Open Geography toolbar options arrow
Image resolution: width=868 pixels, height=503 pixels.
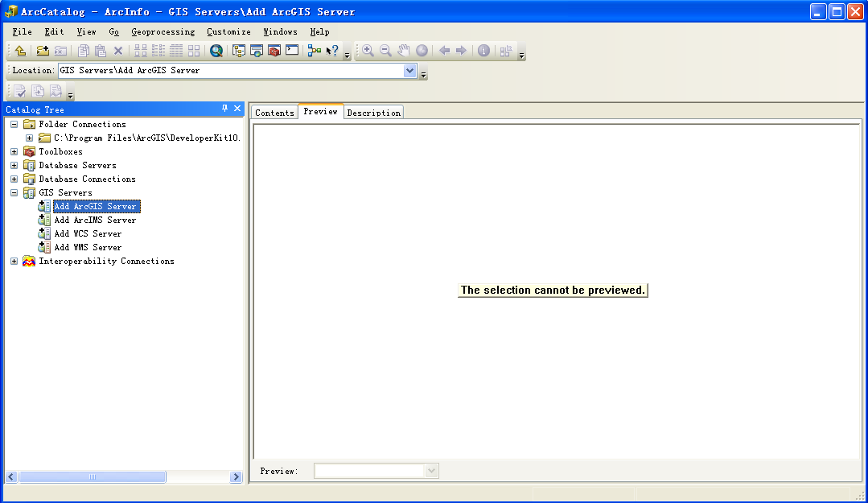(x=521, y=54)
